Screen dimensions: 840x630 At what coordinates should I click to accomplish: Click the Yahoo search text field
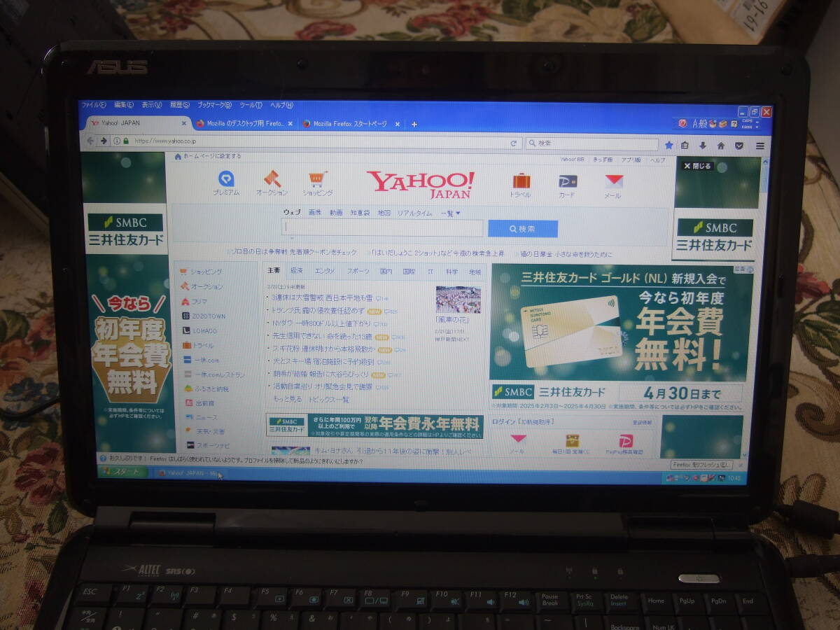pyautogui.click(x=382, y=228)
